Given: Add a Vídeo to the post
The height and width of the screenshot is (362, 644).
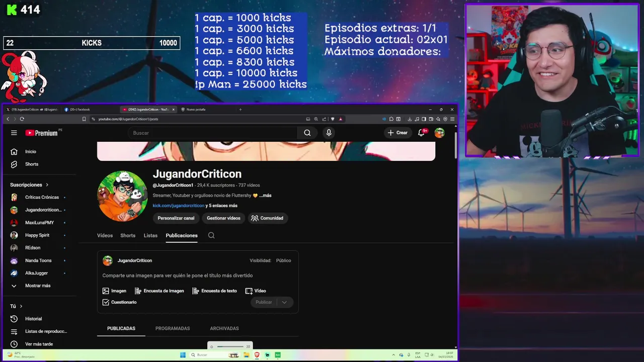Looking at the screenshot, I should coord(256,291).
